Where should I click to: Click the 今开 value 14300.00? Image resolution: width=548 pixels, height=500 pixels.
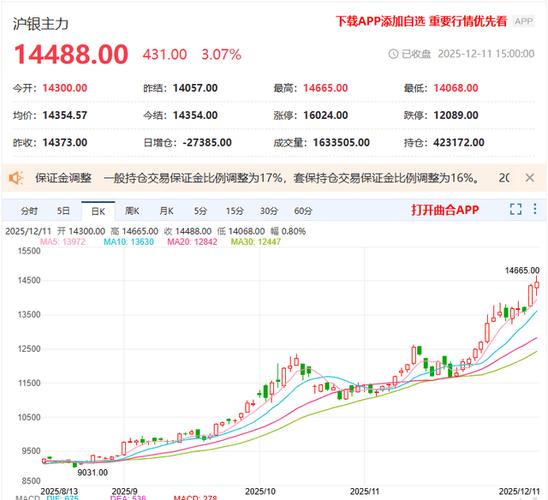point(65,88)
